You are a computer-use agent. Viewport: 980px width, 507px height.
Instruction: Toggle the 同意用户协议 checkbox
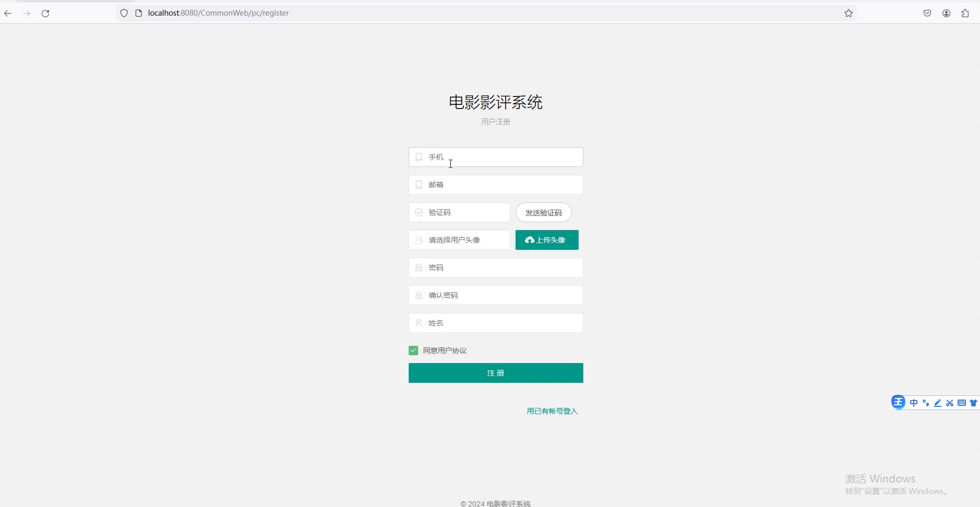coord(413,351)
